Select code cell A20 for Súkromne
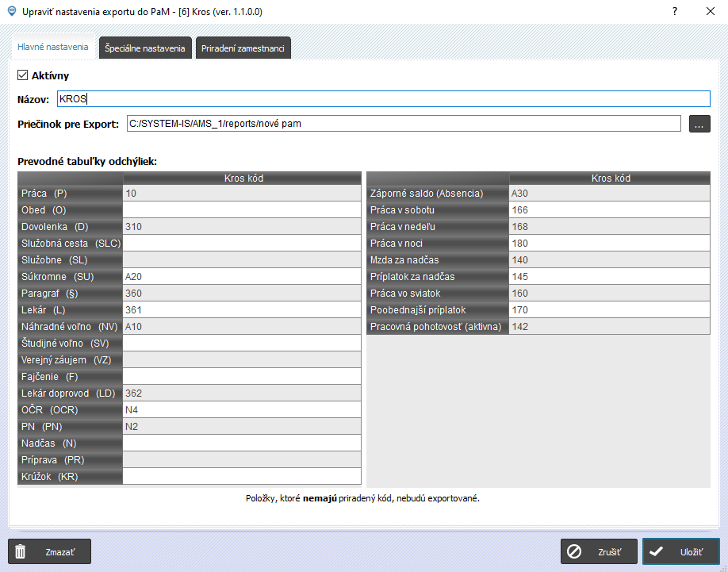Viewport: 728px width, 572px height. [242, 277]
